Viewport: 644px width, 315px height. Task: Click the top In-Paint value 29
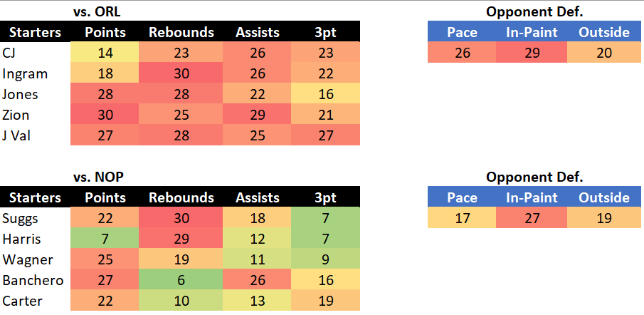point(532,52)
